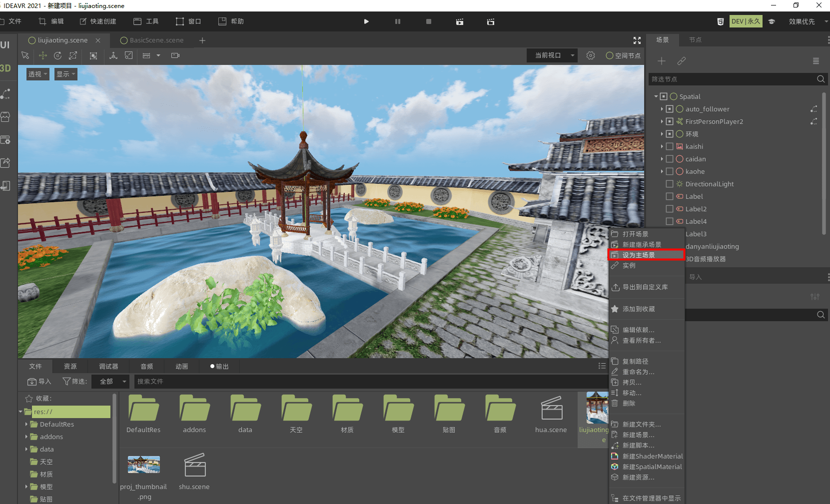Toggle visibility checkbox of Label2 node
Screen dimensions: 830x504
[670, 209]
